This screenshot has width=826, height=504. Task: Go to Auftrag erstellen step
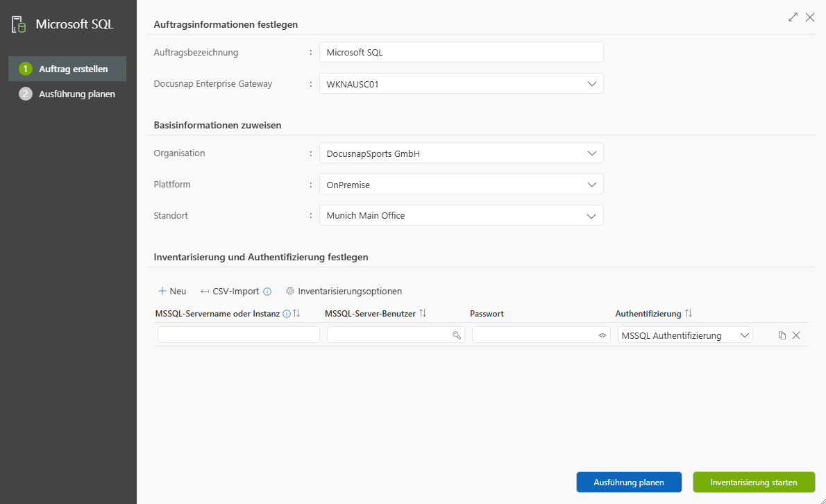tap(67, 69)
